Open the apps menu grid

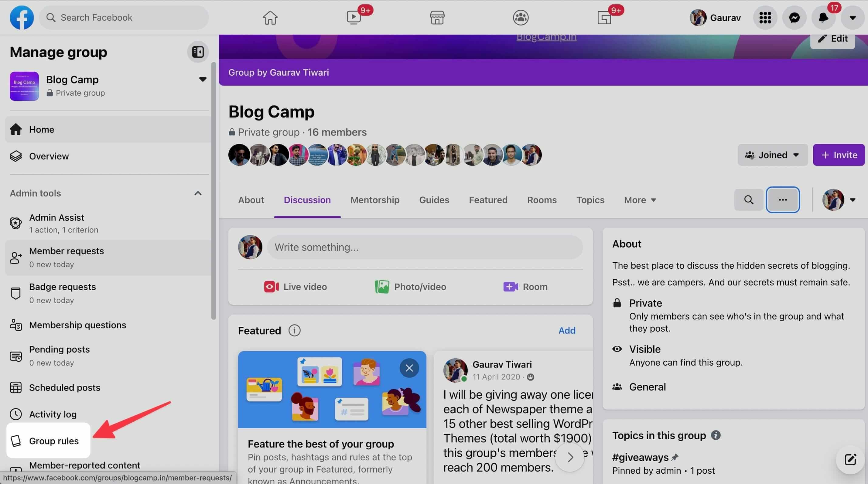(x=765, y=17)
